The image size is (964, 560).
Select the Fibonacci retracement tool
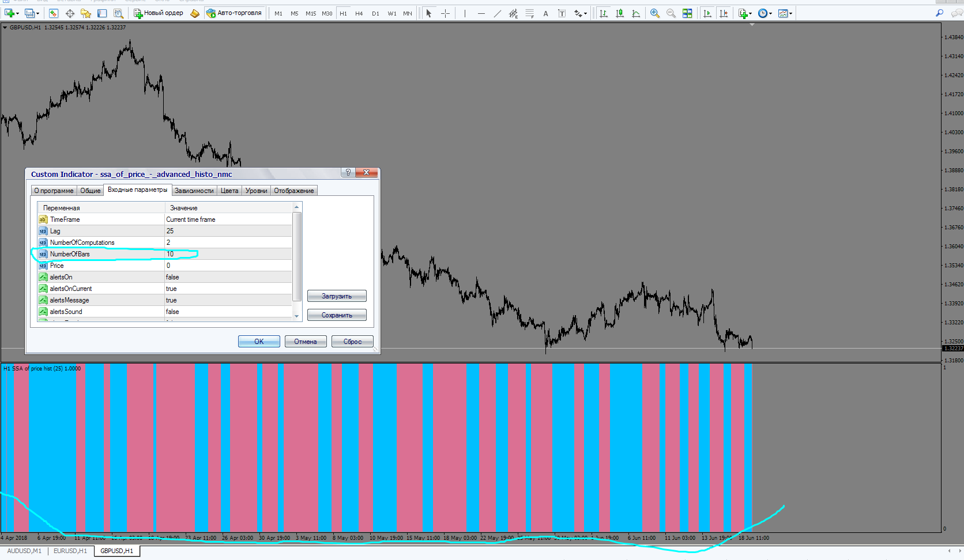click(x=530, y=13)
